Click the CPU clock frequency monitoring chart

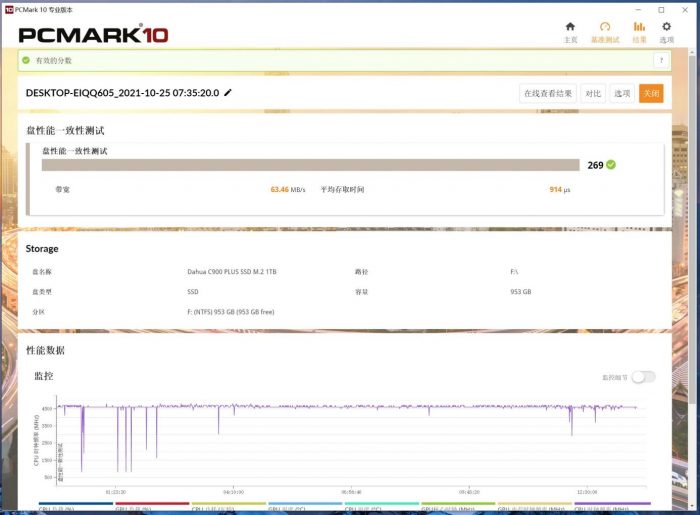click(350, 440)
